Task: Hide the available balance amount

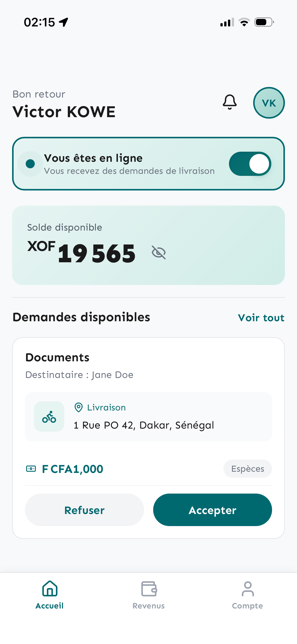Action: coord(159,252)
